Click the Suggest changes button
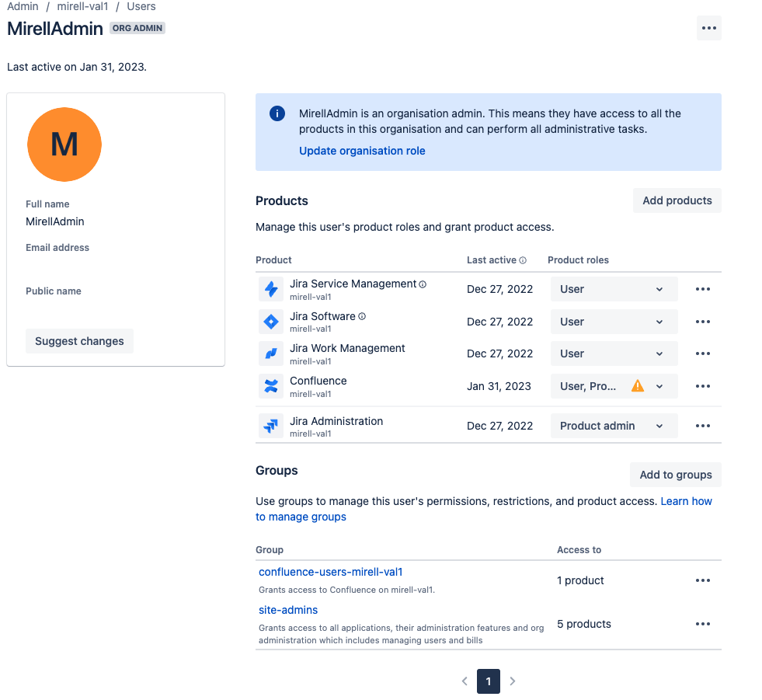The image size is (762, 700). 79,341
